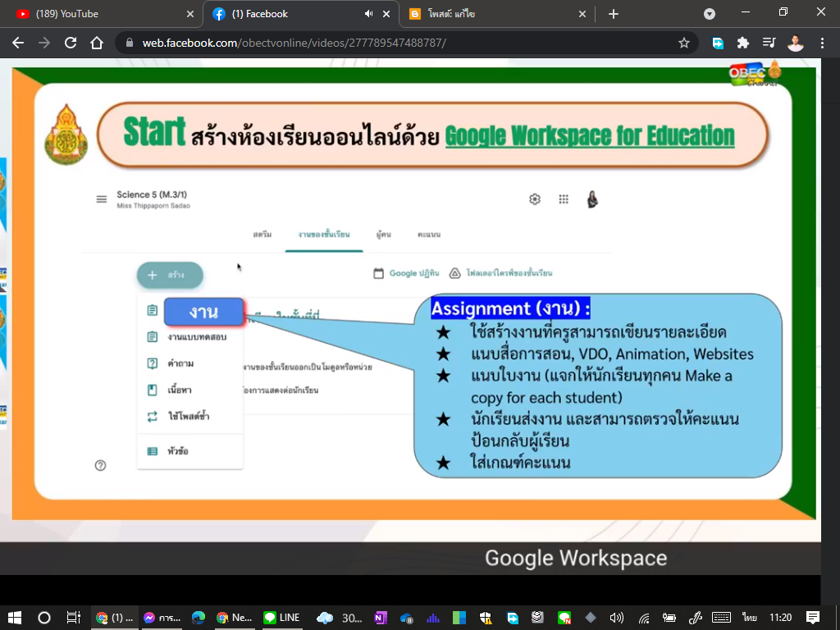Open the media control playlist button

(769, 43)
